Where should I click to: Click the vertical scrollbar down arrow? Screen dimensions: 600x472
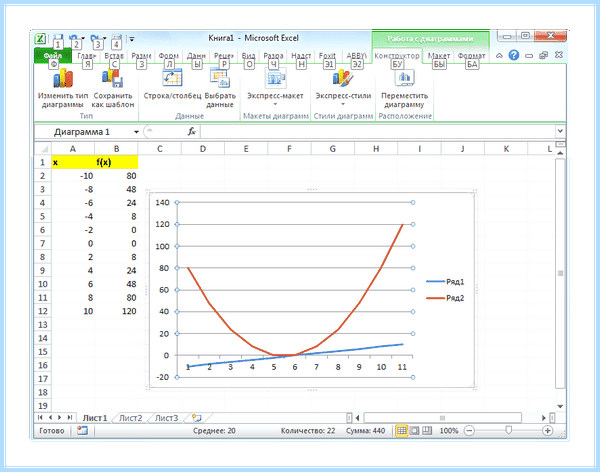pos(560,407)
